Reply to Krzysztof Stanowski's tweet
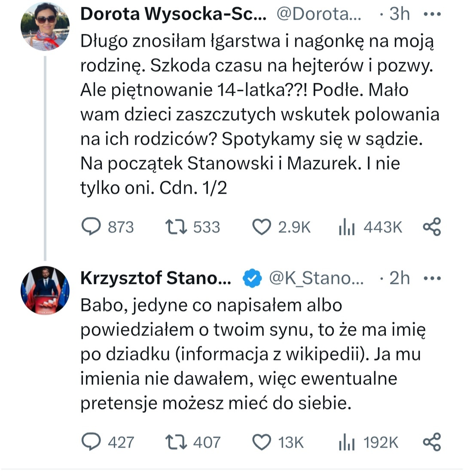Image resolution: width=464 pixels, height=476 pixels. 91,442
